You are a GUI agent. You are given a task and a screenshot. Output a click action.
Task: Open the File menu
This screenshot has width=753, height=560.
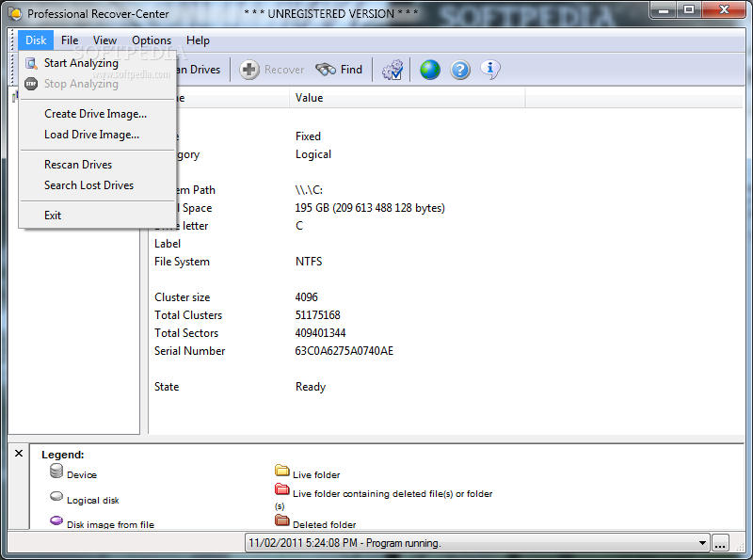pyautogui.click(x=70, y=40)
